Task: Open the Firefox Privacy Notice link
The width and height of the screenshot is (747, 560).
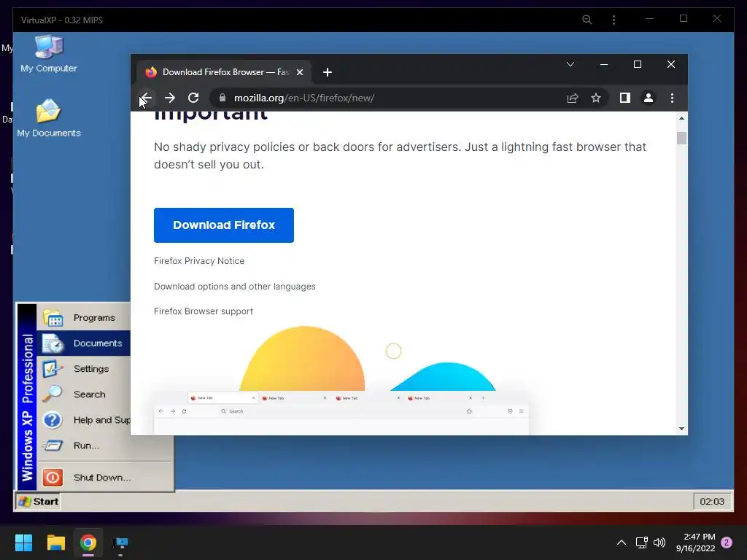Action: coord(199,261)
